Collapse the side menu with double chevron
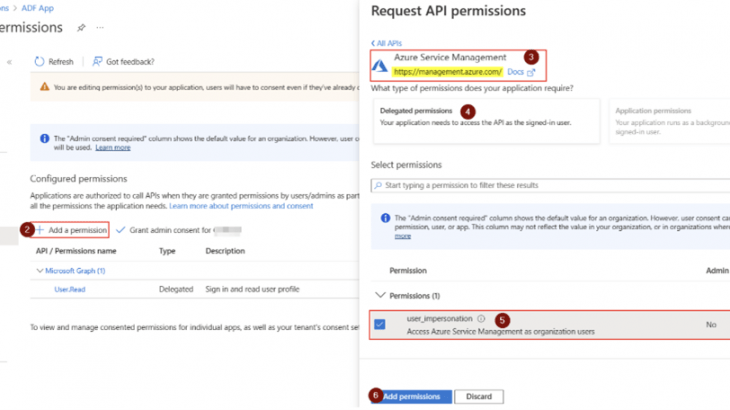This screenshot has height=410, width=730. click(9, 62)
